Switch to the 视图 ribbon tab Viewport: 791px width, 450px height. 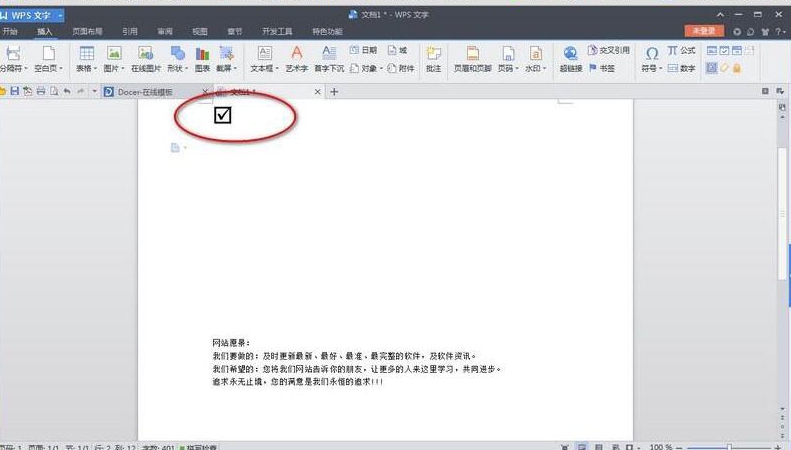click(200, 31)
